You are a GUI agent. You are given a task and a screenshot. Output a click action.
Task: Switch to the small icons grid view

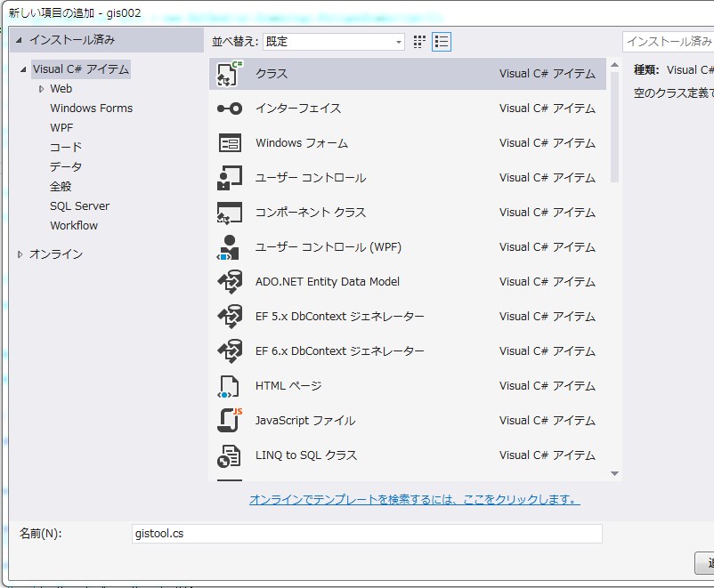[419, 42]
